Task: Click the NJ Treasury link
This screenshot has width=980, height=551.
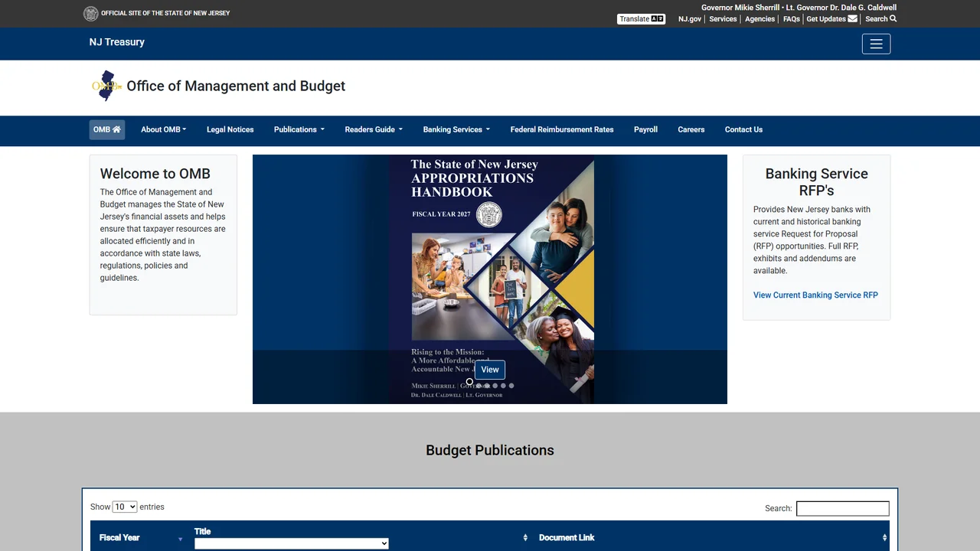Action: pyautogui.click(x=117, y=42)
